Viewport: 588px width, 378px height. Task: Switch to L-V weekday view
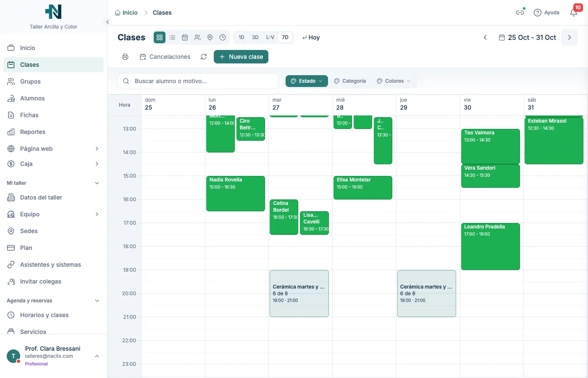pos(270,37)
